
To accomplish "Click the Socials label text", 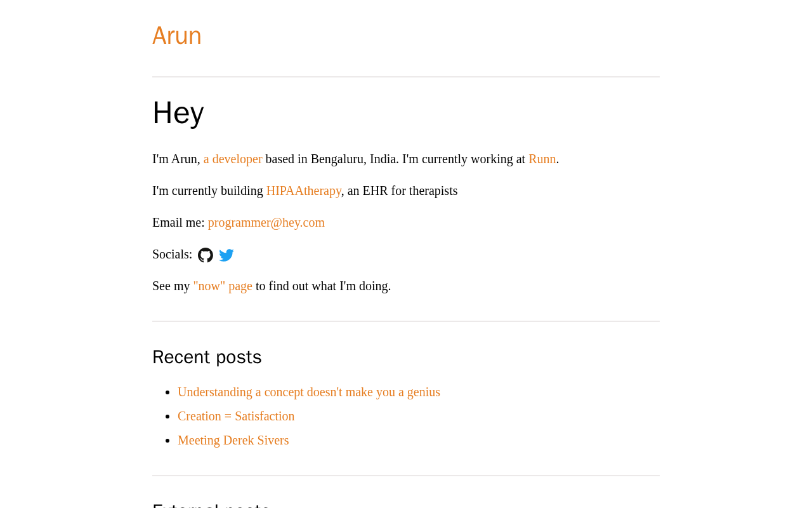I will [172, 254].
